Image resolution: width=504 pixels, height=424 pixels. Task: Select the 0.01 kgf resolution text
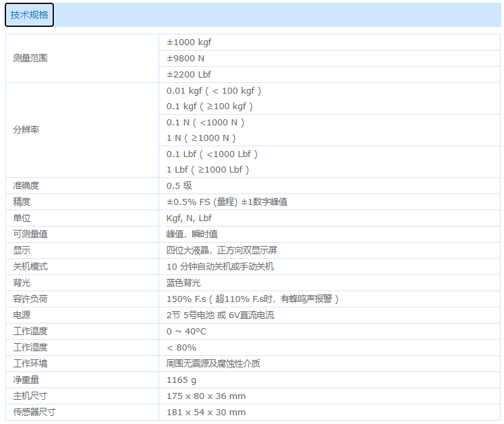(213, 90)
